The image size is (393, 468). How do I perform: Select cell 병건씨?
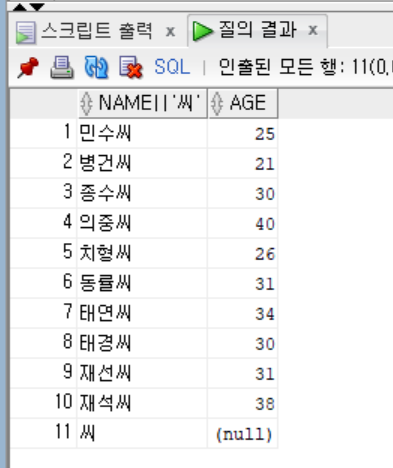coord(142,163)
